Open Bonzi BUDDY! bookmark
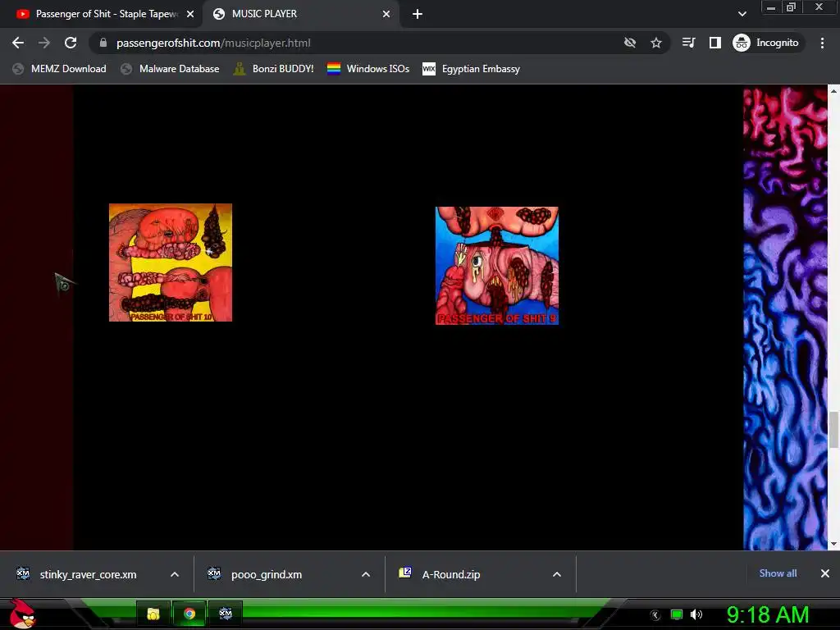 coord(273,69)
